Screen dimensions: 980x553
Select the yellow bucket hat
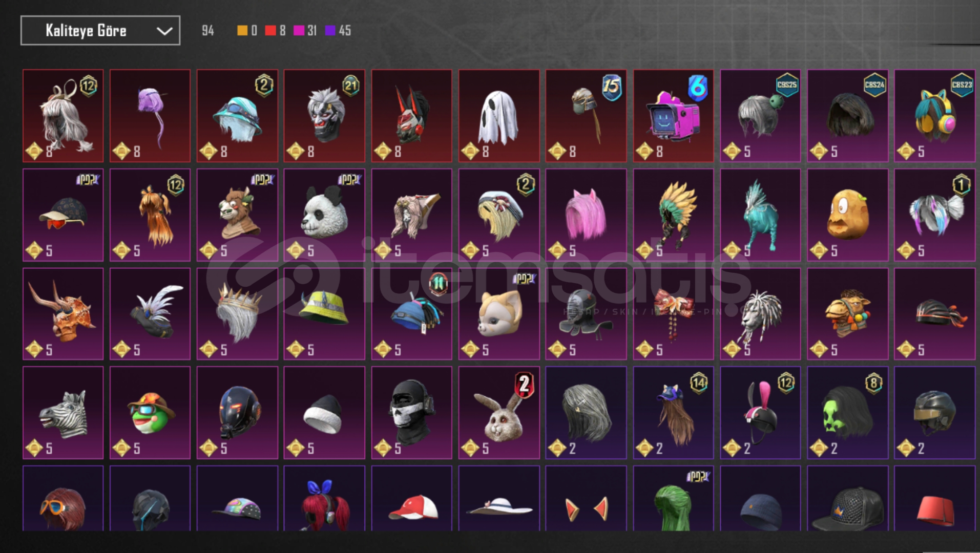click(x=324, y=314)
